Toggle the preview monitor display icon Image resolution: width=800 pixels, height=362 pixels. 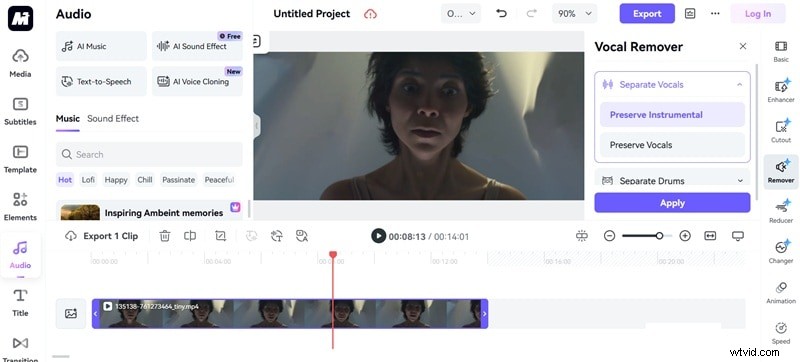pyautogui.click(x=737, y=236)
